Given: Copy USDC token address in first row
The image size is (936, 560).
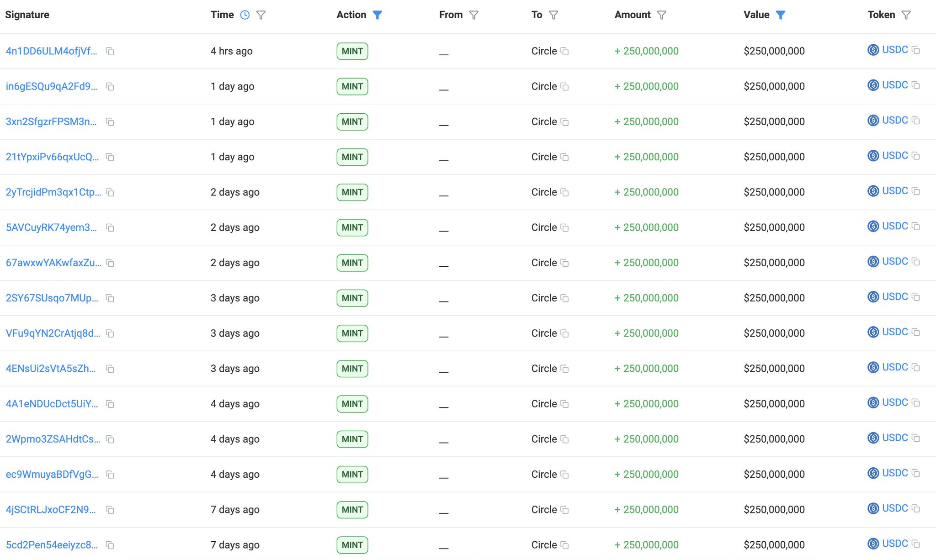Looking at the screenshot, I should click(916, 50).
